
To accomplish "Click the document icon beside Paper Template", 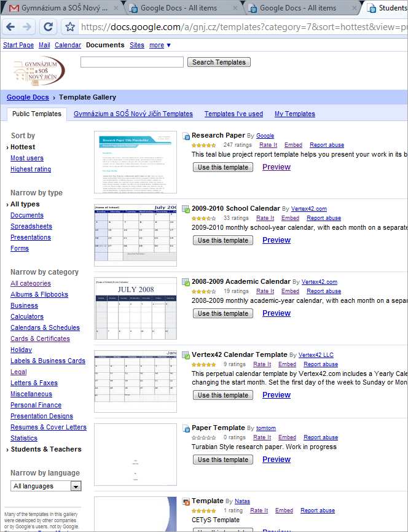I will point(186,429).
